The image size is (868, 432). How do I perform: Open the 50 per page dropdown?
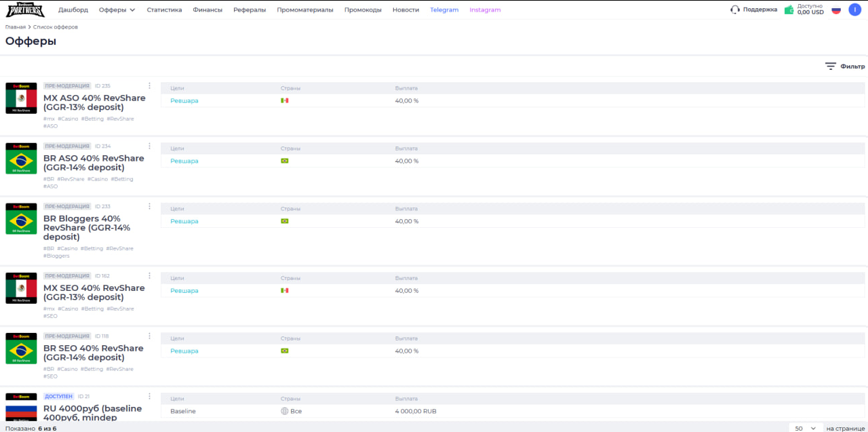click(x=805, y=429)
